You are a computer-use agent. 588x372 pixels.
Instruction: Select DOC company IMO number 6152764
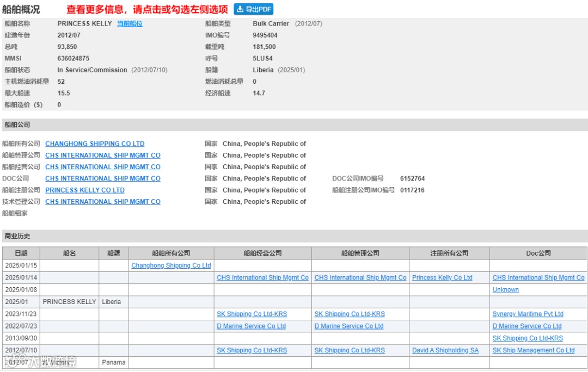click(x=413, y=178)
